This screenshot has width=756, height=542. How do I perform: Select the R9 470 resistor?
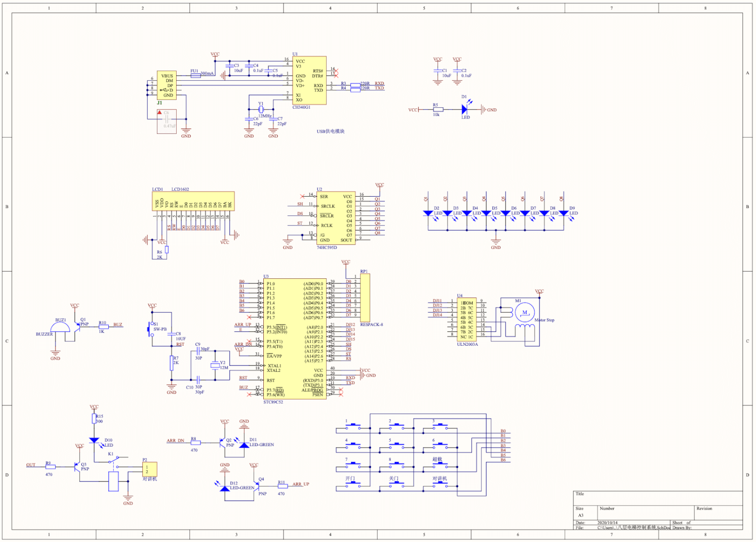[x=50, y=467]
